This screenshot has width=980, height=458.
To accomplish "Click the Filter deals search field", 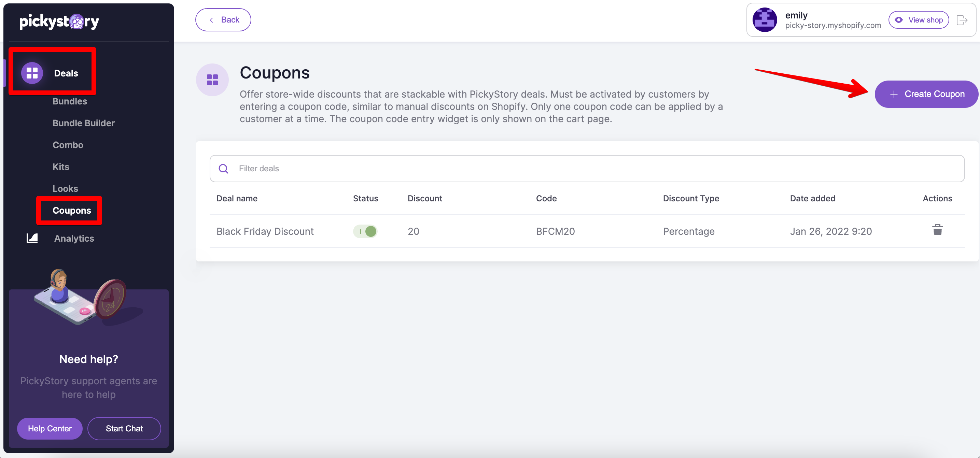I will click(587, 168).
